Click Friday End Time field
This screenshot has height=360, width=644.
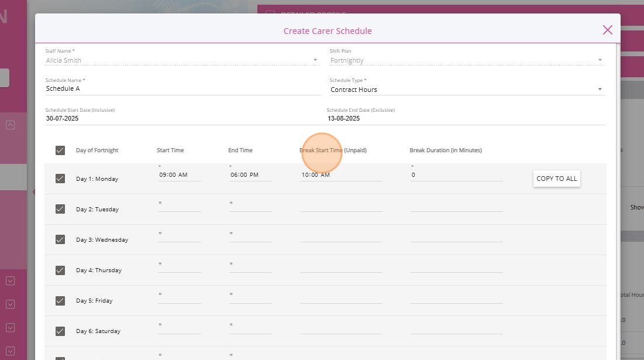pyautogui.click(x=250, y=297)
